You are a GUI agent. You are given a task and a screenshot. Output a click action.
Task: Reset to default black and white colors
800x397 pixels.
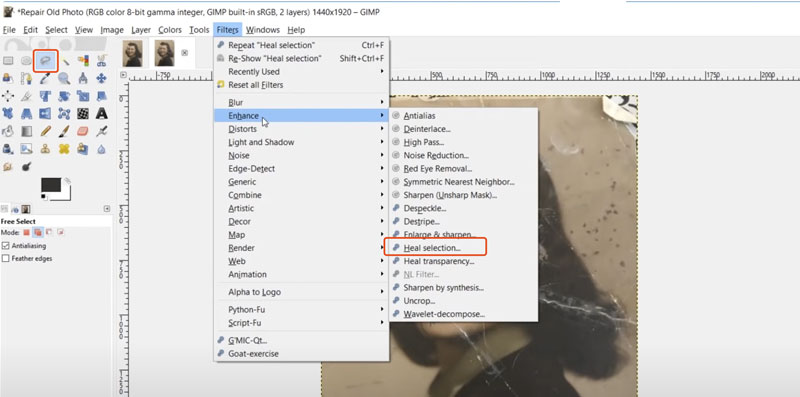pyautogui.click(x=44, y=197)
